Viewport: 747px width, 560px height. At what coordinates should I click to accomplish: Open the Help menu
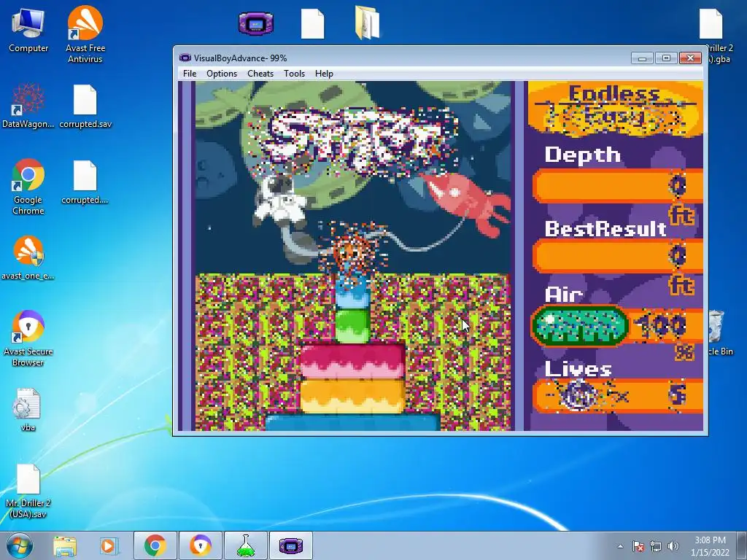(x=324, y=74)
